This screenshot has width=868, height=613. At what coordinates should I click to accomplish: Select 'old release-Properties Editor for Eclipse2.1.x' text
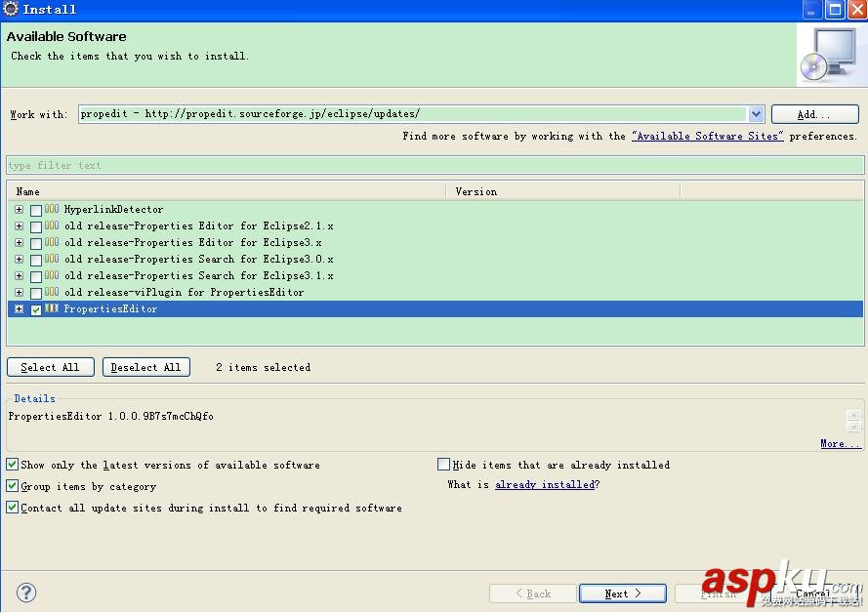point(199,225)
